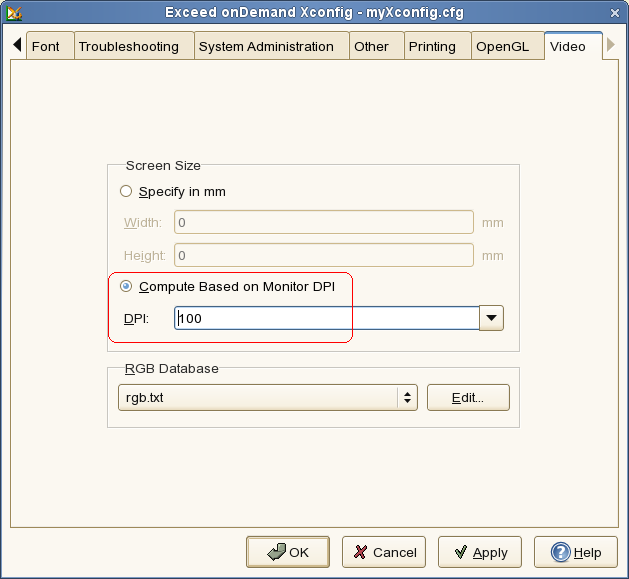Click into the DPI value field

click(x=326, y=318)
